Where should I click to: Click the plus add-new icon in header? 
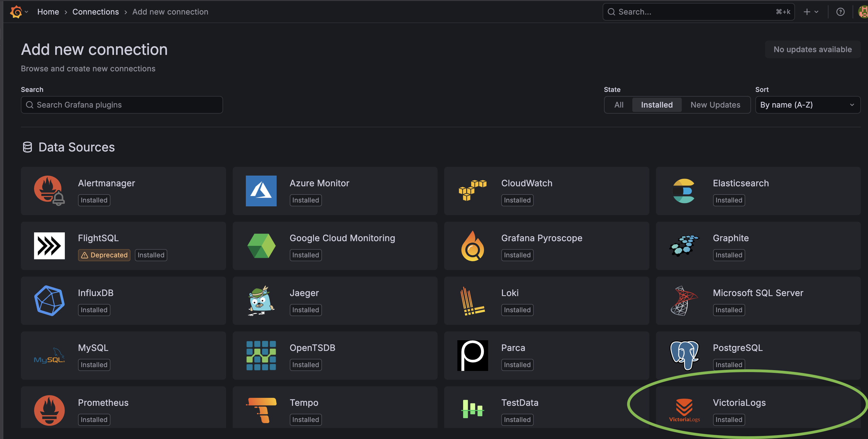[x=807, y=12]
